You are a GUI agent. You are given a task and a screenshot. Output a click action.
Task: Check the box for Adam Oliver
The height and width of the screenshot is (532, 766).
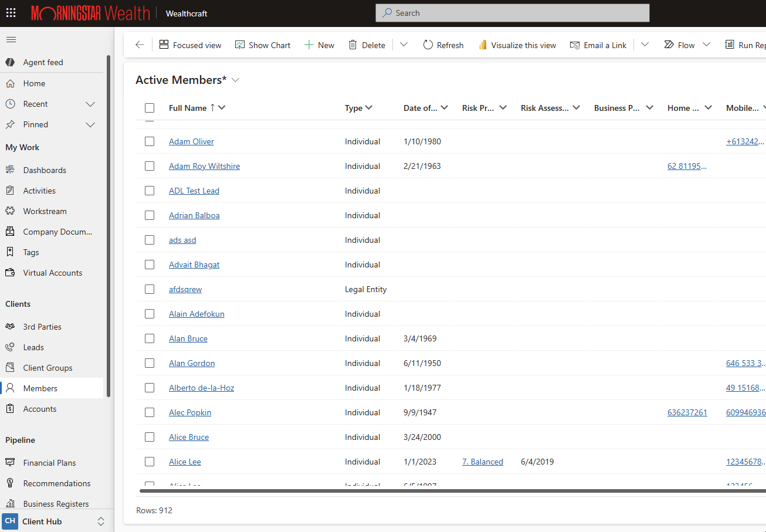click(150, 141)
